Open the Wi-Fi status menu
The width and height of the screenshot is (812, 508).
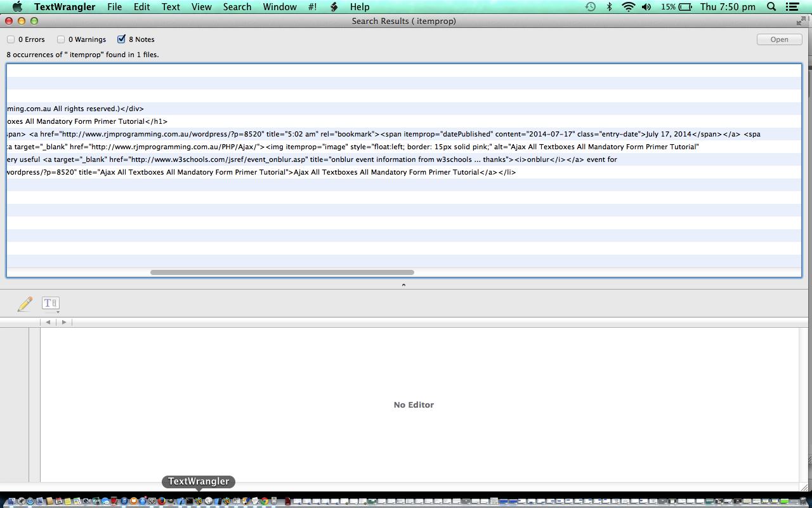628,7
